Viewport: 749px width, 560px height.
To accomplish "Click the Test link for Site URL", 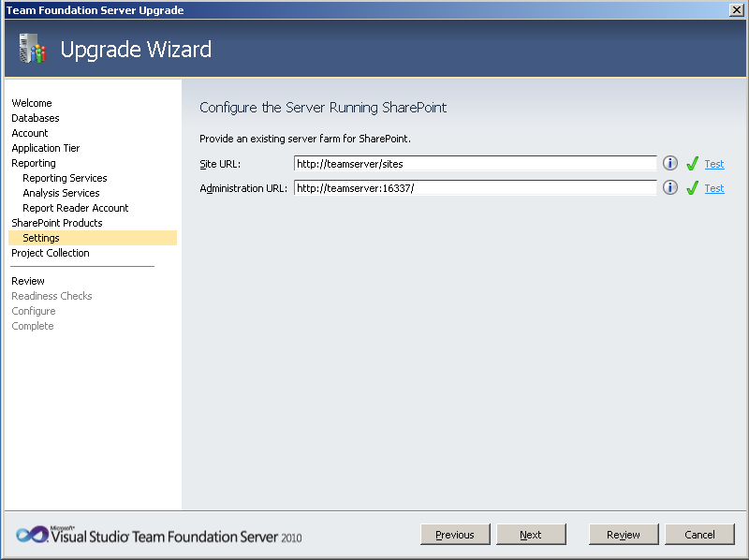I will pyautogui.click(x=713, y=163).
